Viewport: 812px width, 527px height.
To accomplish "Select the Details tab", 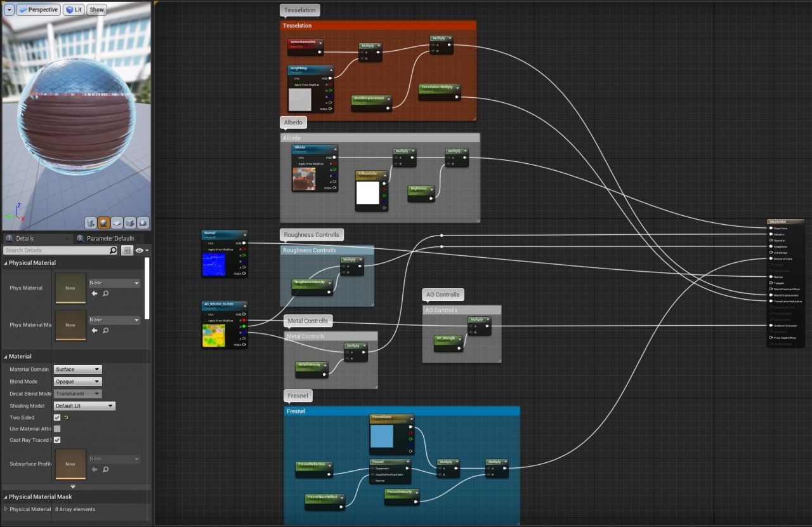I will tap(25, 239).
